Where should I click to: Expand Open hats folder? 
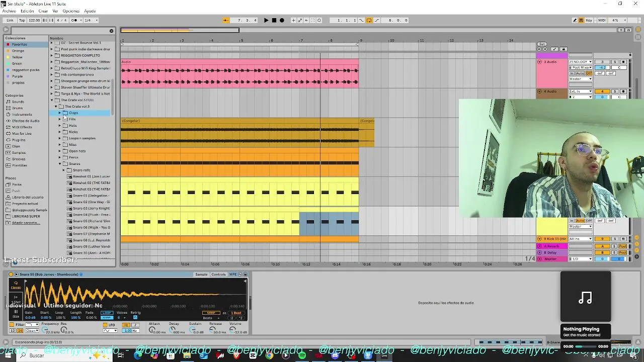[x=60, y=151]
